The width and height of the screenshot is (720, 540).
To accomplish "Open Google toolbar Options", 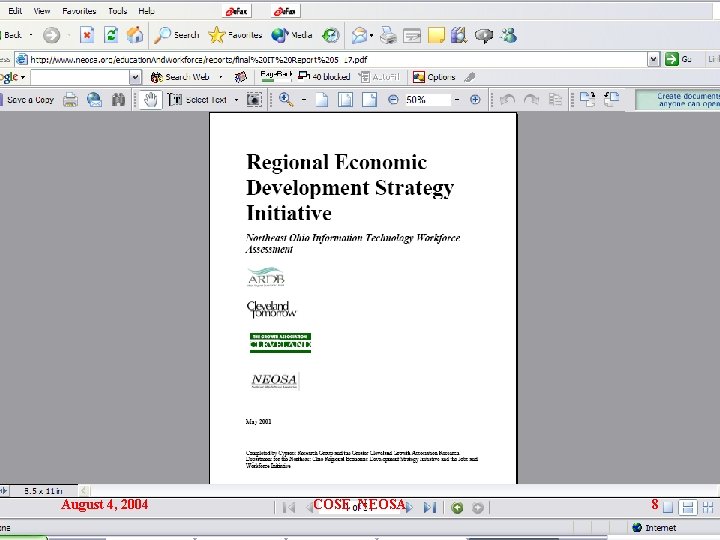I will [x=434, y=77].
